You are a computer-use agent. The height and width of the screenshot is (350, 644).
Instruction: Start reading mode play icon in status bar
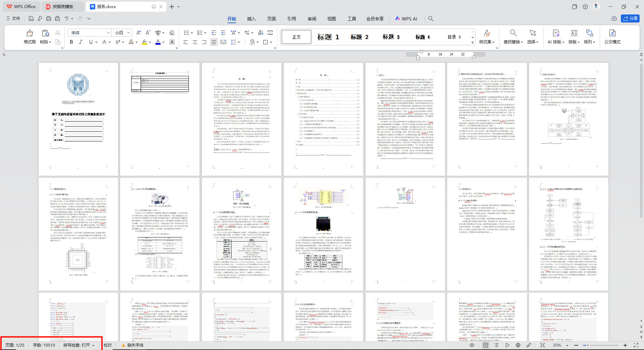point(507,345)
